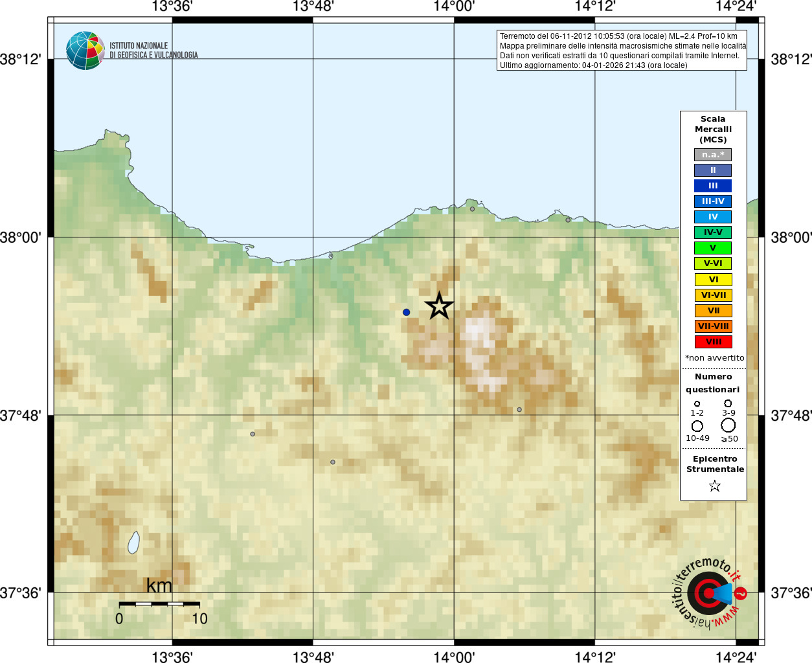This screenshot has width=812, height=663.
Task: Click the Istituto Nazionale di Geofisica text
Action: pyautogui.click(x=153, y=51)
